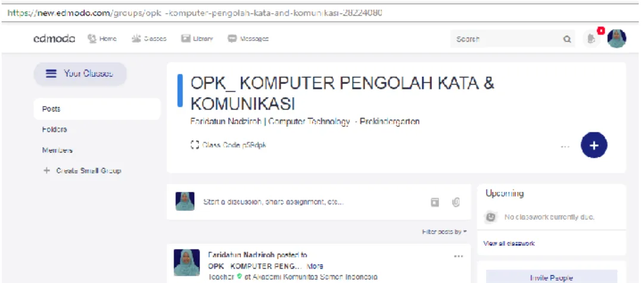Open Folders in the sidebar
Viewport: 644px width, 283px height.
(x=54, y=129)
